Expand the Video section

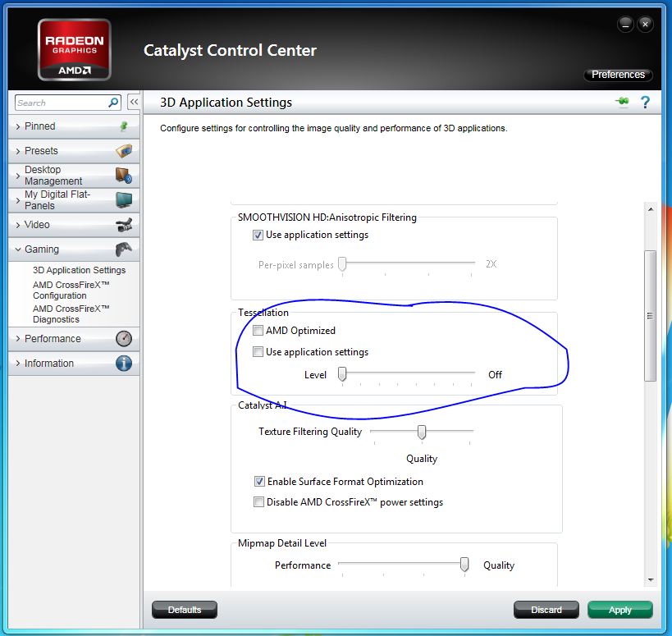pyautogui.click(x=18, y=225)
